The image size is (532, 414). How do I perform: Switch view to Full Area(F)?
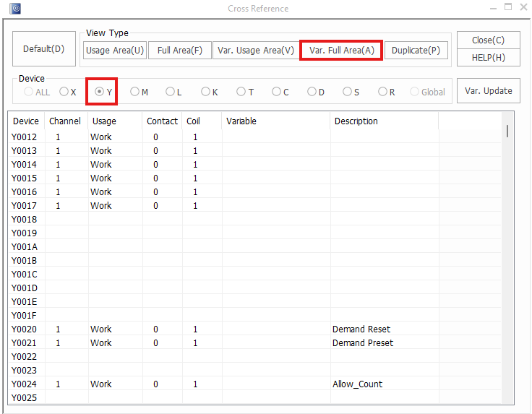tap(180, 51)
